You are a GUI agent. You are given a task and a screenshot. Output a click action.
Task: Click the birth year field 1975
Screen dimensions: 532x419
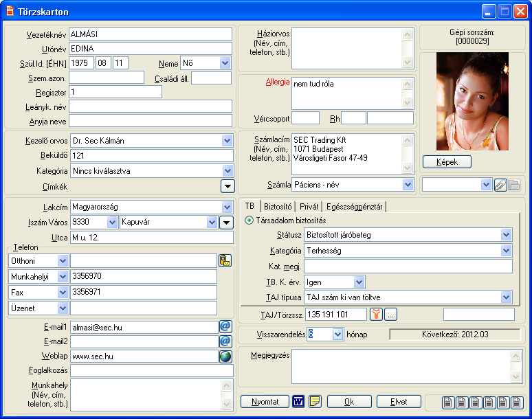[81, 63]
